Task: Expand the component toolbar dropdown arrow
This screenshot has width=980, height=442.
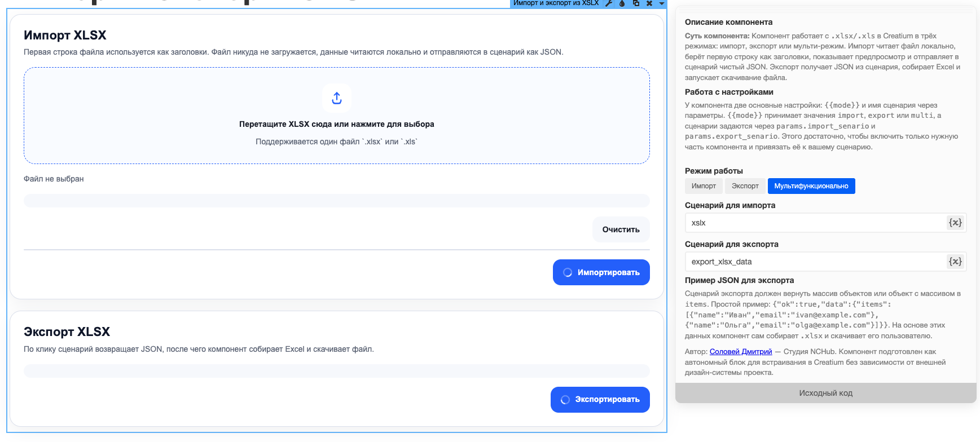Action: pyautogui.click(x=662, y=3)
